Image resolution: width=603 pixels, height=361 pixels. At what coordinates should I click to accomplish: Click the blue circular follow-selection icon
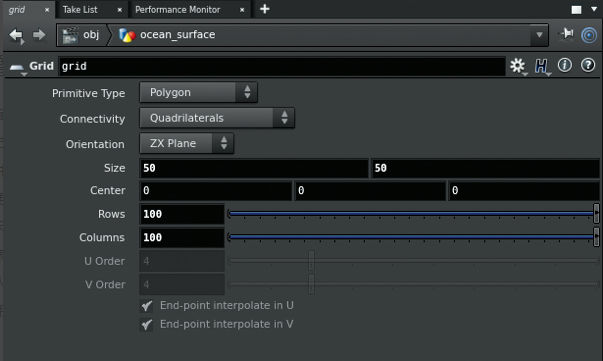589,35
